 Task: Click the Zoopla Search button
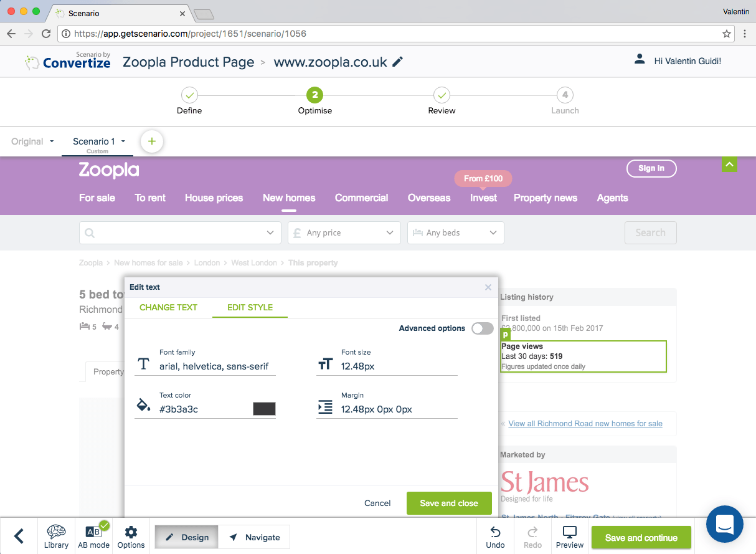[651, 232]
